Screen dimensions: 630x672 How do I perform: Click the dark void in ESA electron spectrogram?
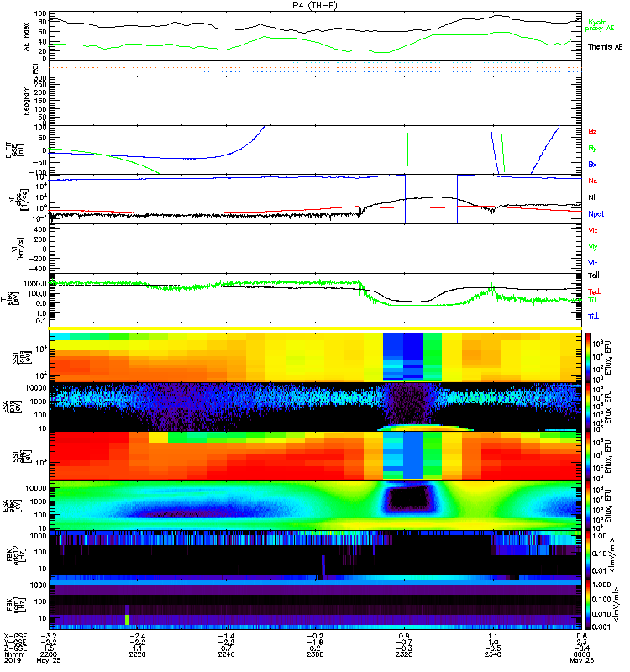tap(409, 497)
